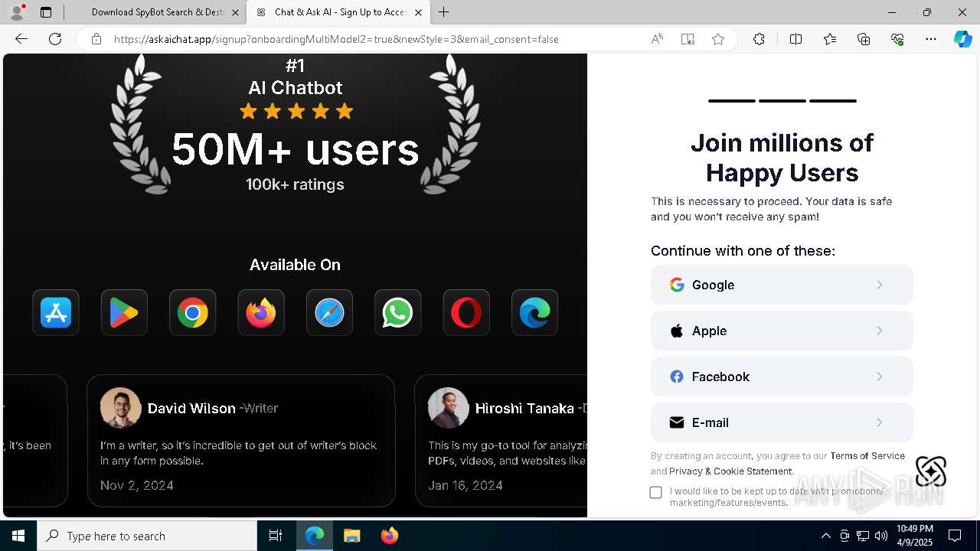This screenshot has height=551, width=980.
Task: Open the Windows Start menu
Action: (x=18, y=536)
